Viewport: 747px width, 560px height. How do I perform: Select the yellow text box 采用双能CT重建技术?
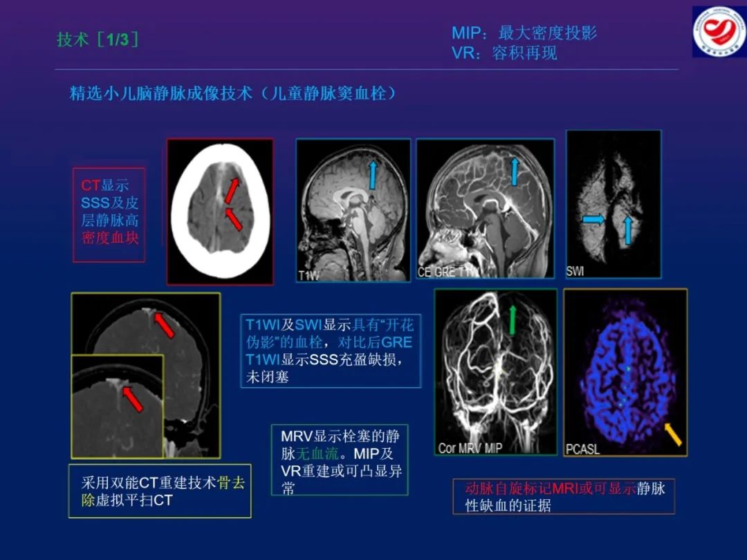[160, 491]
